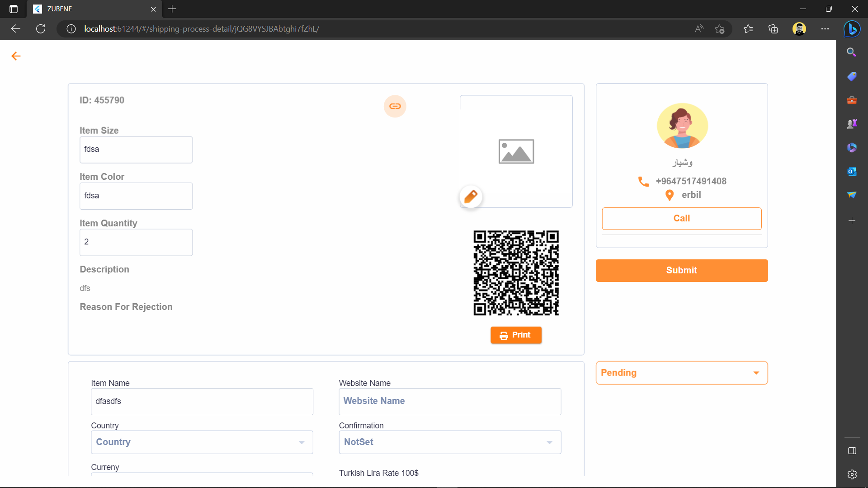Open the Confirmation NotSet dropdown
The width and height of the screenshot is (868, 488).
point(449,442)
